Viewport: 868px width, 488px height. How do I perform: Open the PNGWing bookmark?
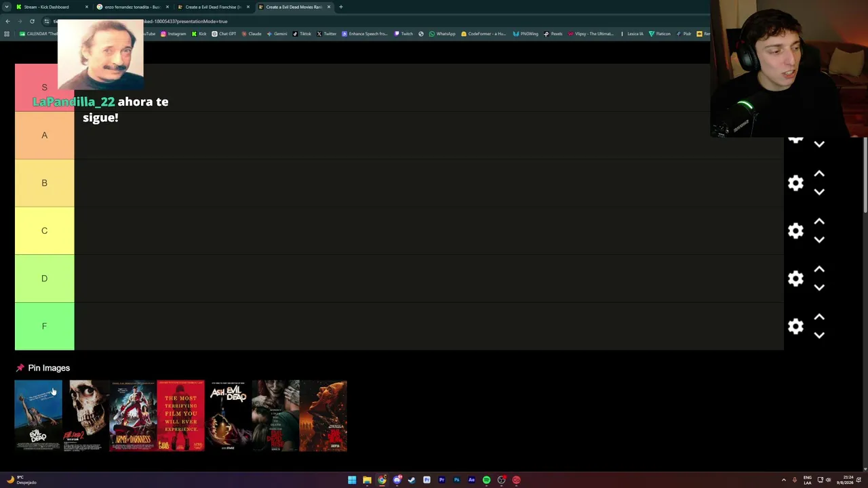(526, 34)
